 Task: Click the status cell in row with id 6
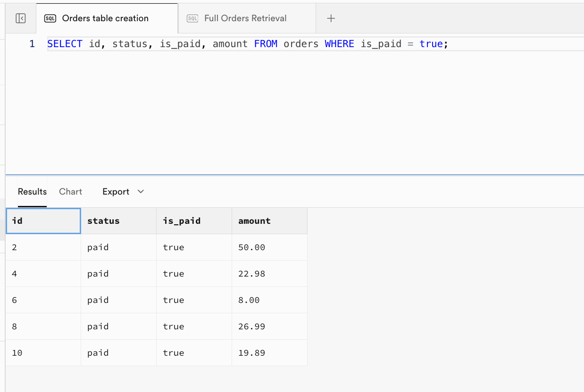118,300
